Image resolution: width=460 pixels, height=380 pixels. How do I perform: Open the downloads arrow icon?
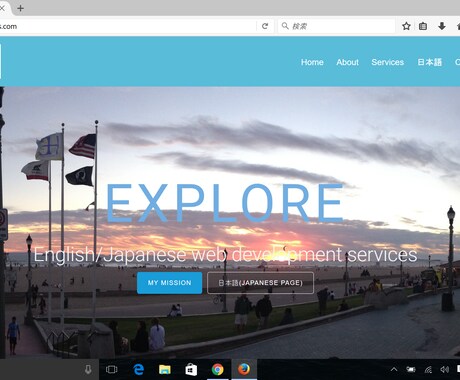coord(442,26)
